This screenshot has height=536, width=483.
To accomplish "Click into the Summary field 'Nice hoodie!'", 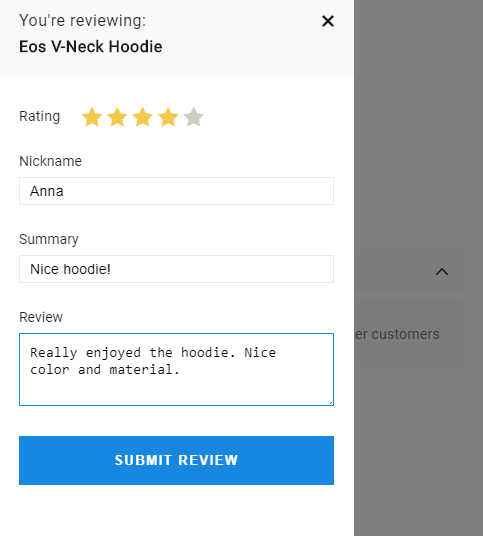I will click(176, 269).
